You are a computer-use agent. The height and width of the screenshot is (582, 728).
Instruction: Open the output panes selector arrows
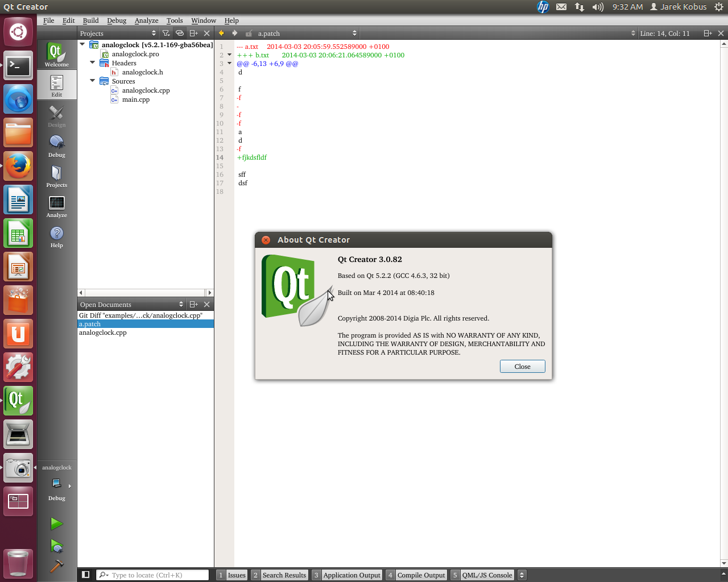tap(522, 575)
